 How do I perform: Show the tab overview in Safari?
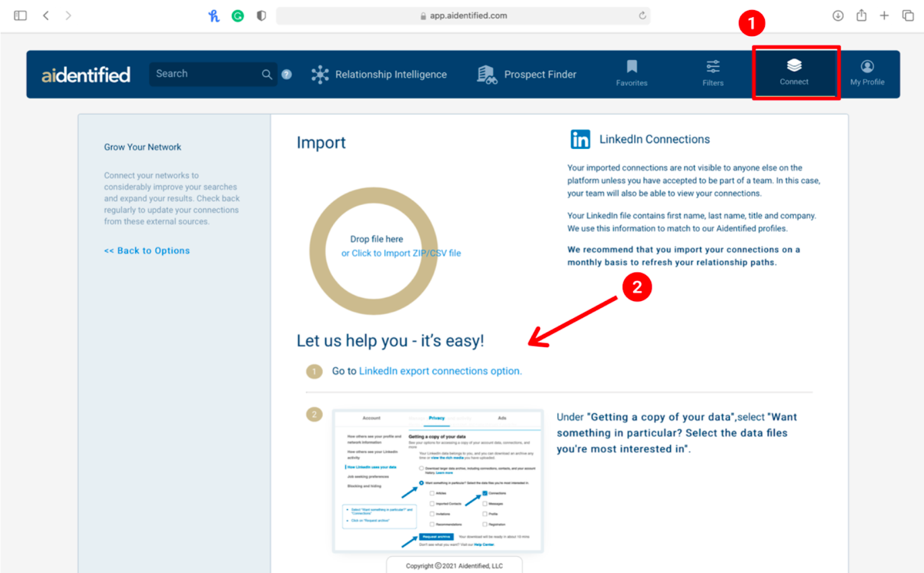(x=908, y=16)
